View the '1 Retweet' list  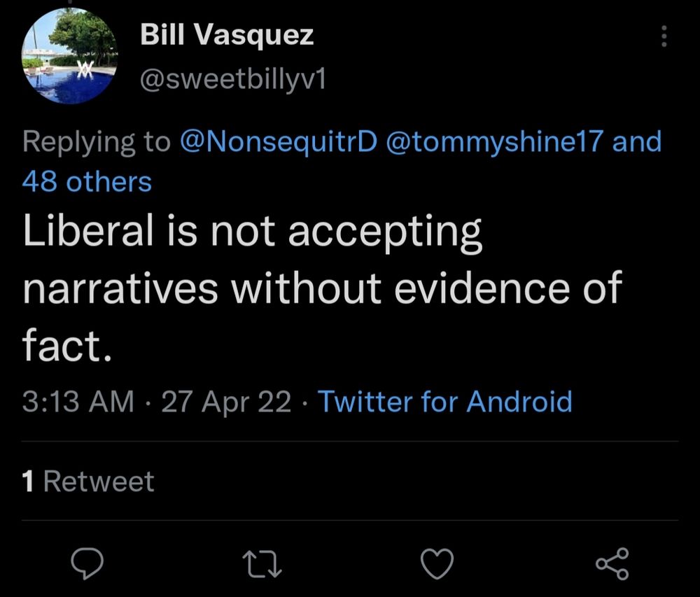88,481
